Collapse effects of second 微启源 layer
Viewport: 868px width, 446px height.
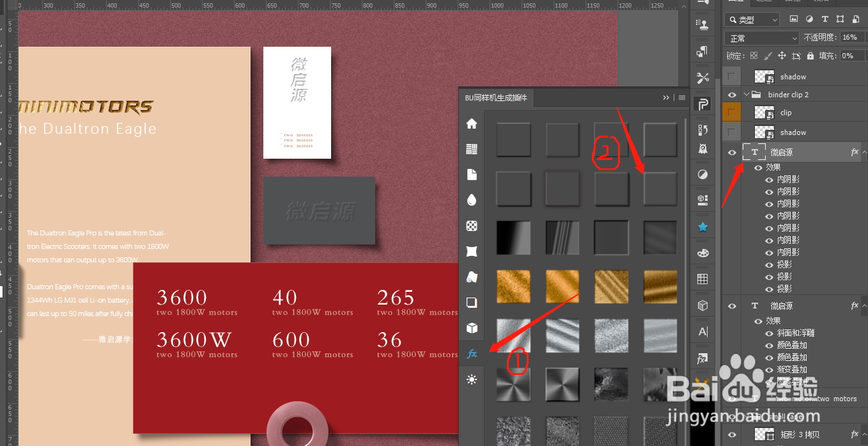click(x=864, y=306)
